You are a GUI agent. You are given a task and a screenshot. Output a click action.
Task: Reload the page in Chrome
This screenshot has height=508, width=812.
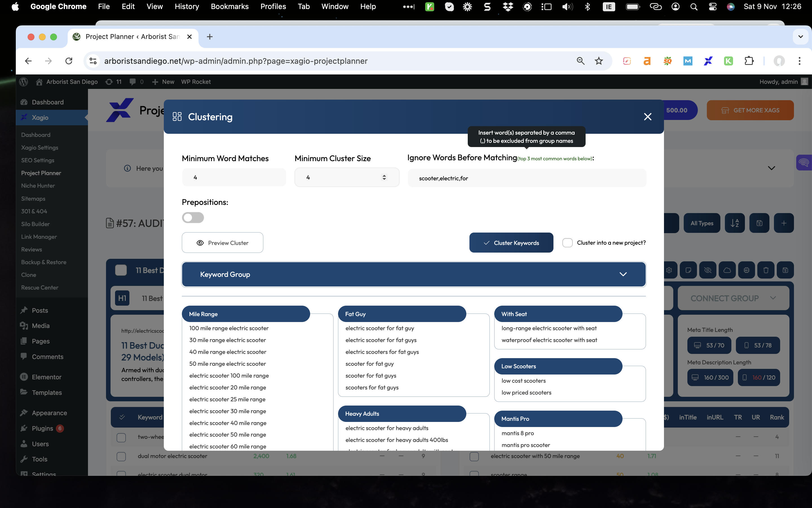pyautogui.click(x=69, y=61)
